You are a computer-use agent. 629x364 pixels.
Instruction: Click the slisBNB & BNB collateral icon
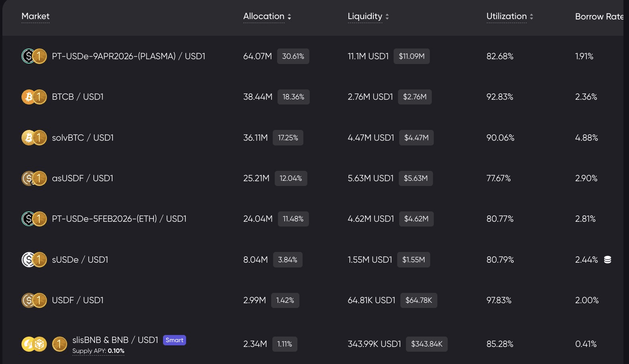tap(34, 344)
